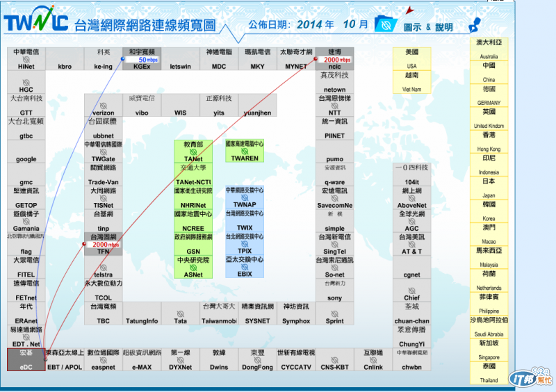This screenshot has height=392, width=556.
Task: Select the 正源科技 yits cell
Action: pos(219,105)
